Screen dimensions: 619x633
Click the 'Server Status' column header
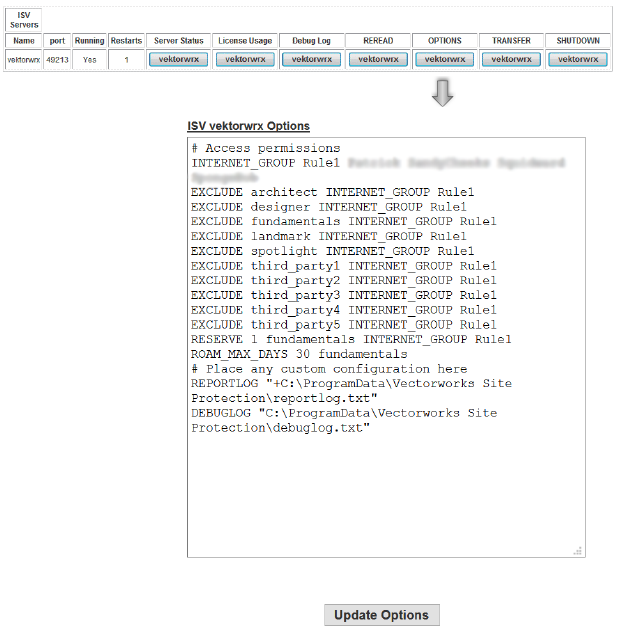click(x=178, y=41)
